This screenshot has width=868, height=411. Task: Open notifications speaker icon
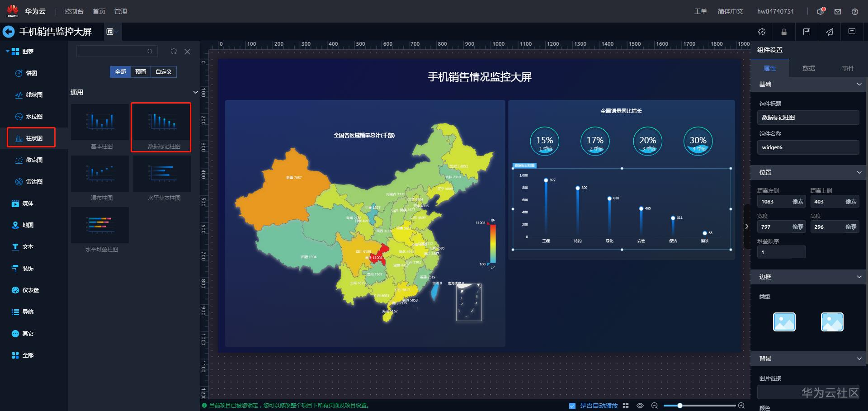(821, 11)
